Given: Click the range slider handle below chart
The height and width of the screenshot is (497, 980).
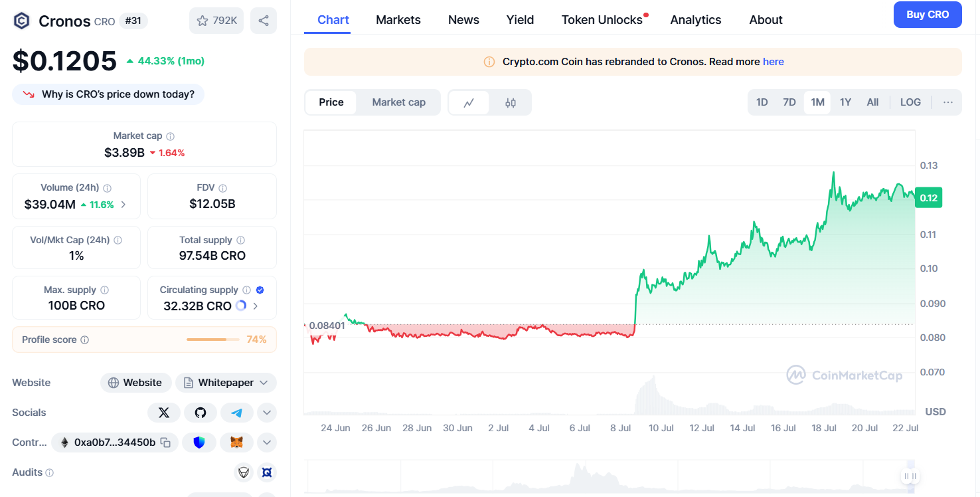Looking at the screenshot, I should [x=910, y=476].
